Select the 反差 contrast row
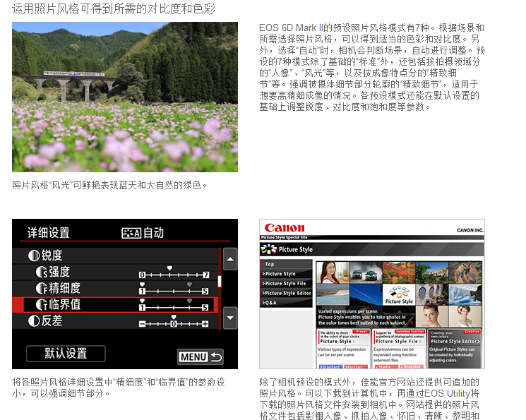The width and height of the screenshot is (526, 420). [115, 321]
